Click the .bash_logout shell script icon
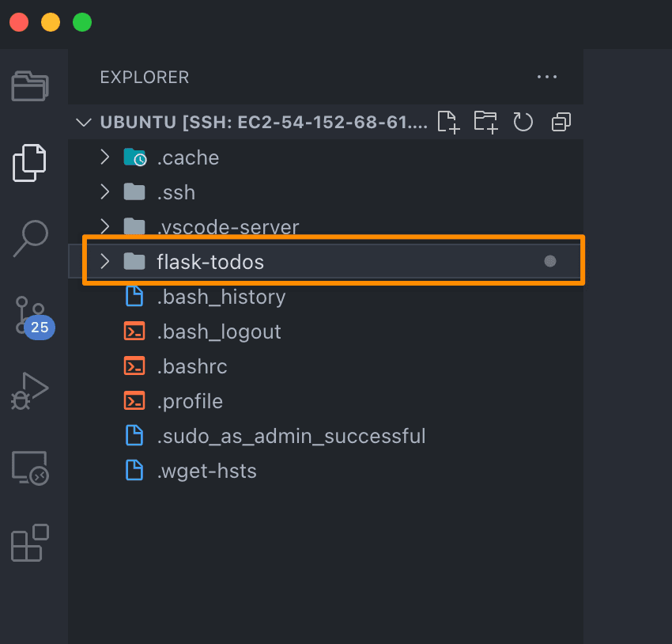The width and height of the screenshot is (672, 644). [134, 331]
